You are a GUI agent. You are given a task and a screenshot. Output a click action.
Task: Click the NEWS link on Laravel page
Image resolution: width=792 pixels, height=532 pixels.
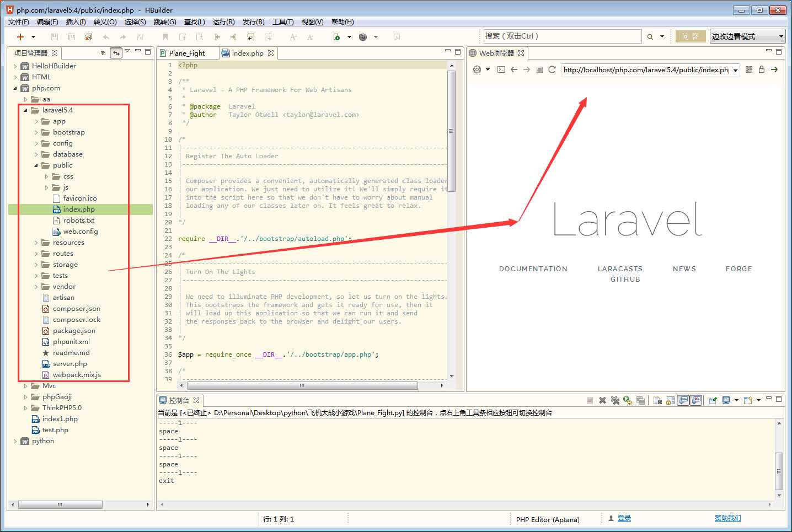tap(684, 269)
